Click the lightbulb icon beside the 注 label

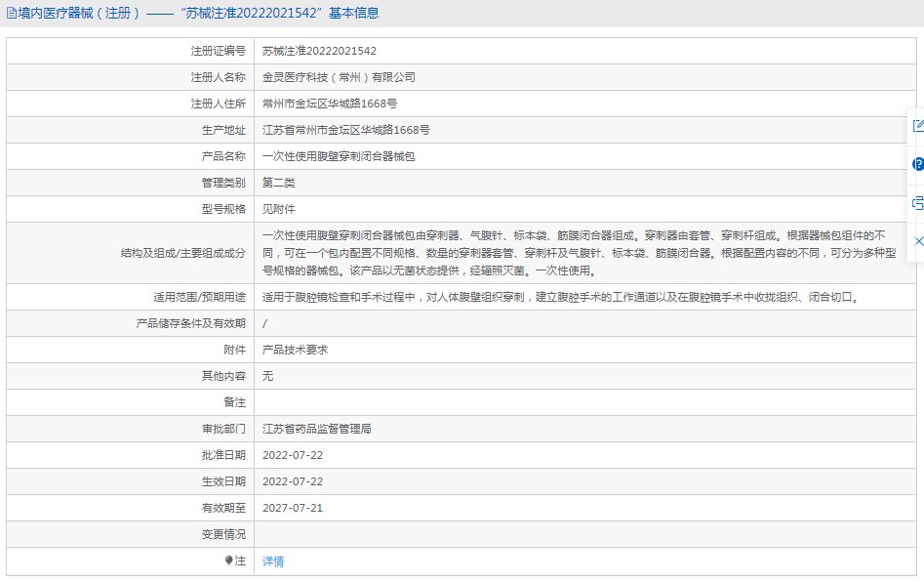pos(228,561)
